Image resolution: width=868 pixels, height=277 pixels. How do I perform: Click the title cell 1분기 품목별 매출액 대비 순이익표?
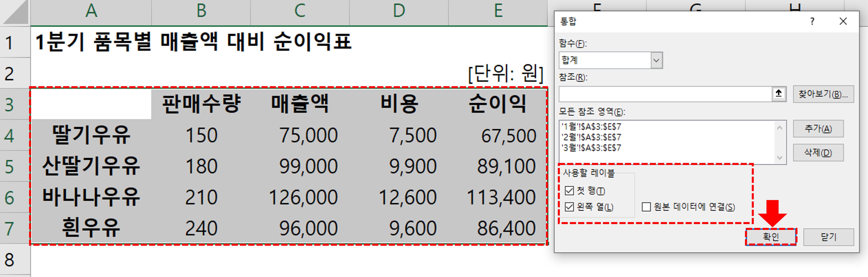[x=193, y=42]
